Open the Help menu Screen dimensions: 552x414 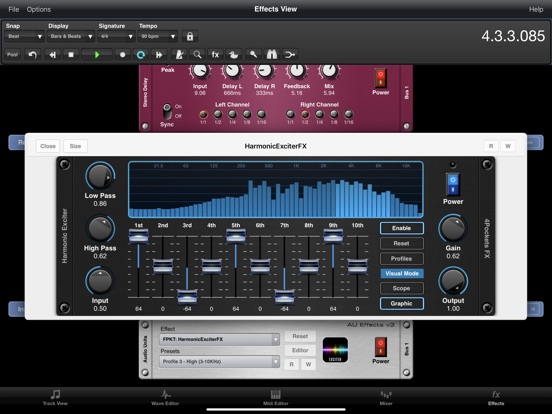pyautogui.click(x=536, y=10)
